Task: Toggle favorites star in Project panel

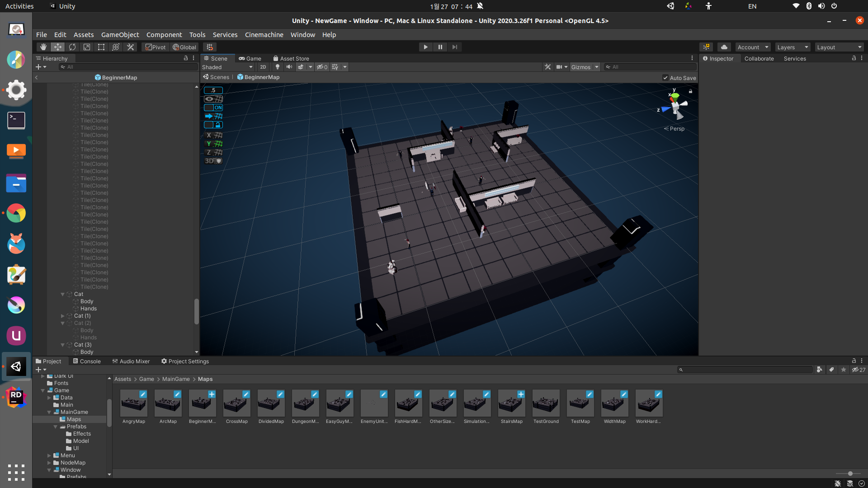Action: click(844, 370)
